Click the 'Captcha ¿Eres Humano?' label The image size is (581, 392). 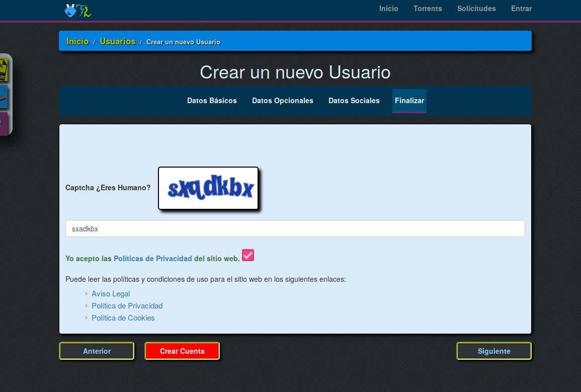point(108,188)
